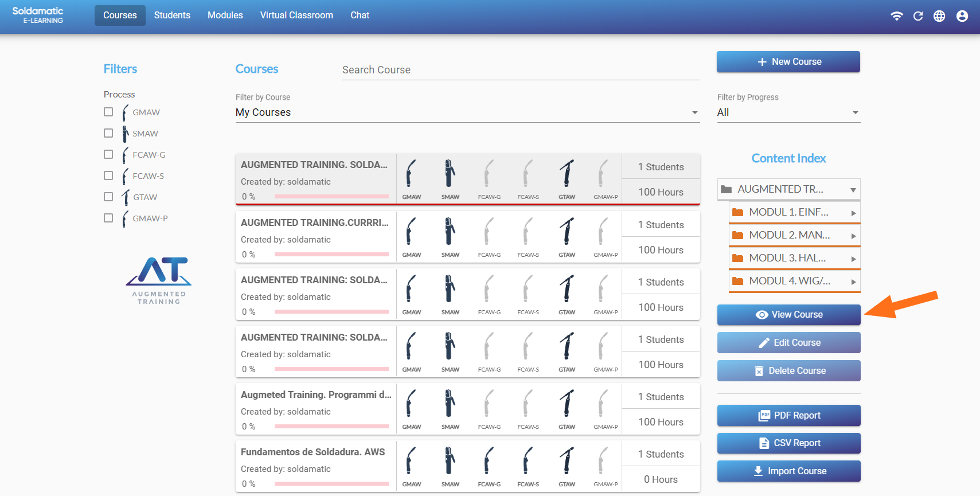Image resolution: width=980 pixels, height=496 pixels.
Task: Click the Search Course input field
Action: (x=520, y=70)
